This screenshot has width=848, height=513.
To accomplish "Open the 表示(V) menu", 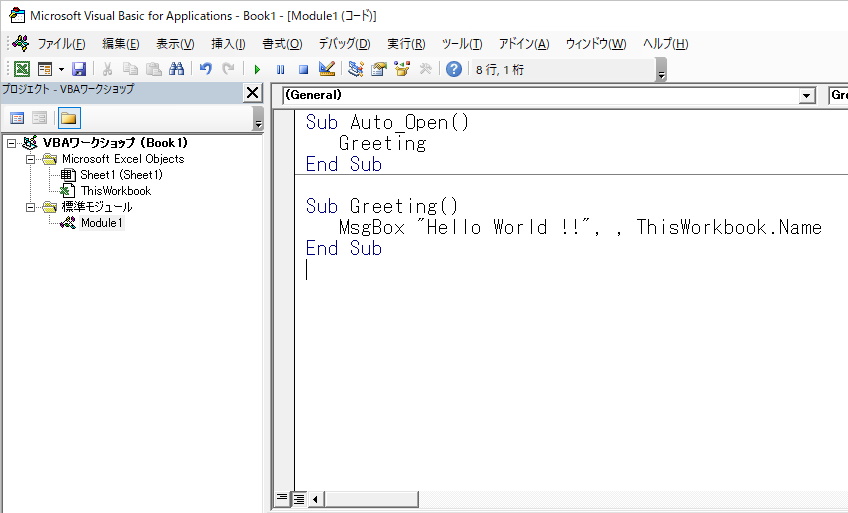I will tap(175, 44).
